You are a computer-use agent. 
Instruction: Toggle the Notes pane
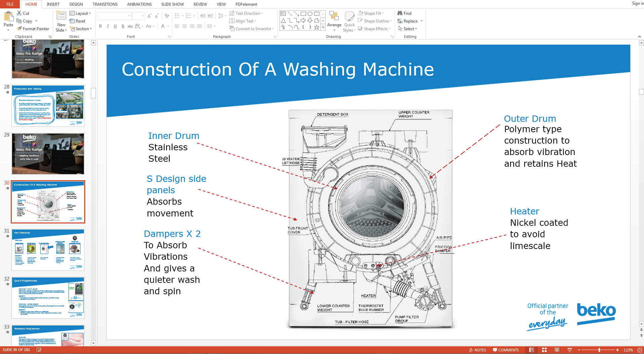pyautogui.click(x=478, y=350)
